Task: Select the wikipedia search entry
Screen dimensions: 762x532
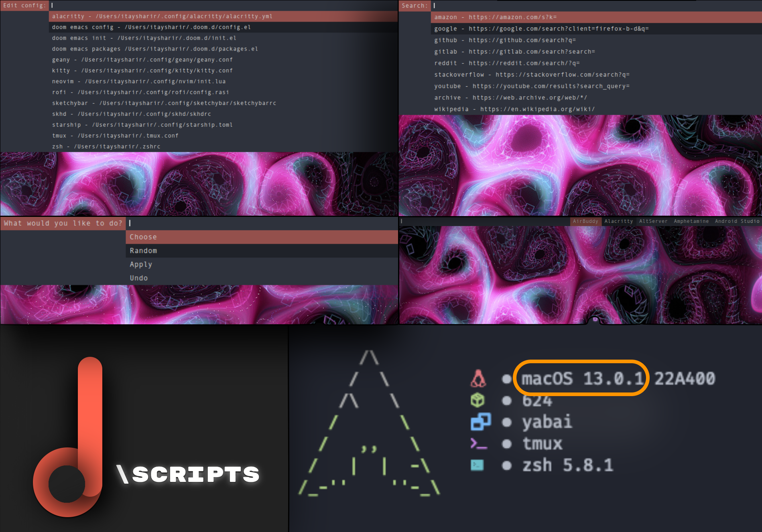Action: (x=596, y=109)
